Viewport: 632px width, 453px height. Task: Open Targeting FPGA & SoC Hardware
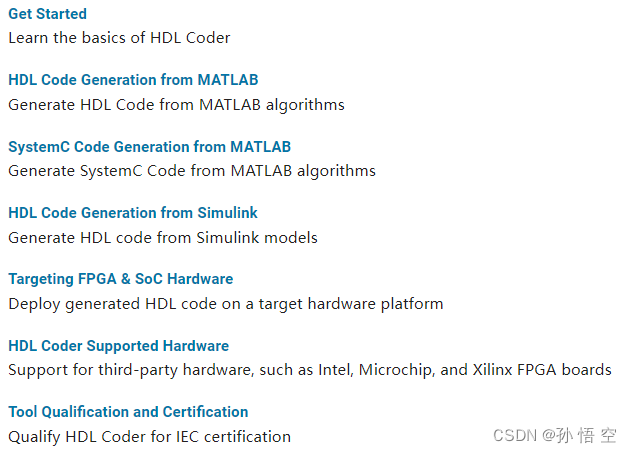pos(121,279)
